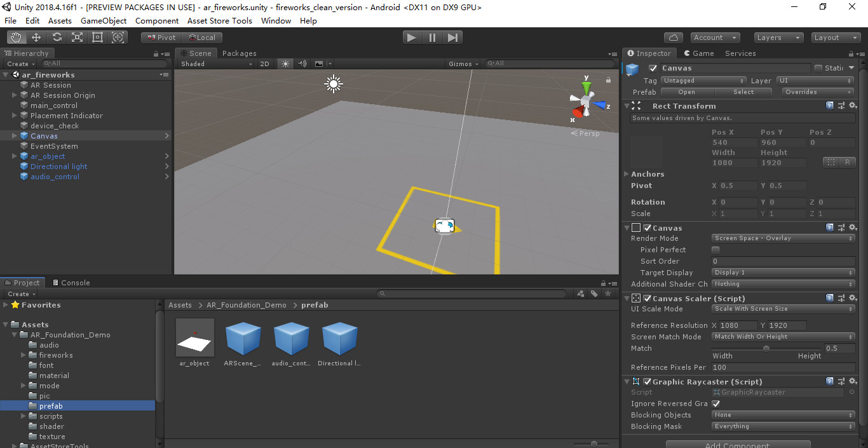The width and height of the screenshot is (868, 448).
Task: Open the Window menu
Action: click(x=276, y=20)
